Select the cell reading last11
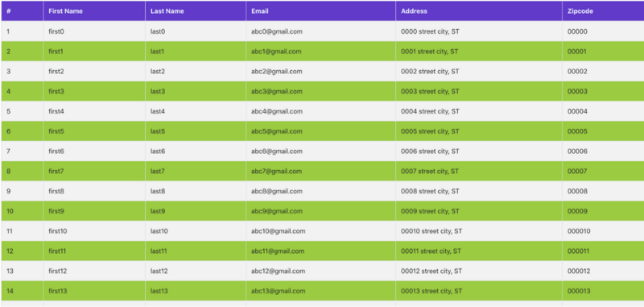 pyautogui.click(x=196, y=251)
